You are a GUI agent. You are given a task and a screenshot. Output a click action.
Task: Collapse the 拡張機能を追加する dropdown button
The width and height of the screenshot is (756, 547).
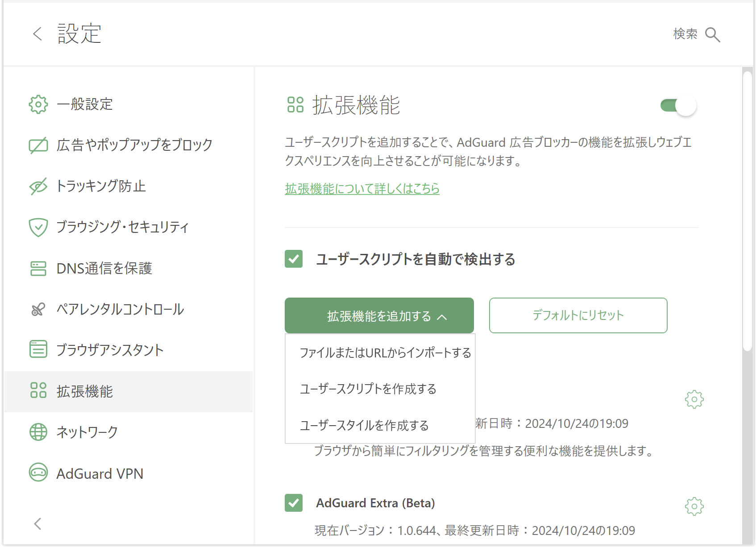pyautogui.click(x=379, y=315)
